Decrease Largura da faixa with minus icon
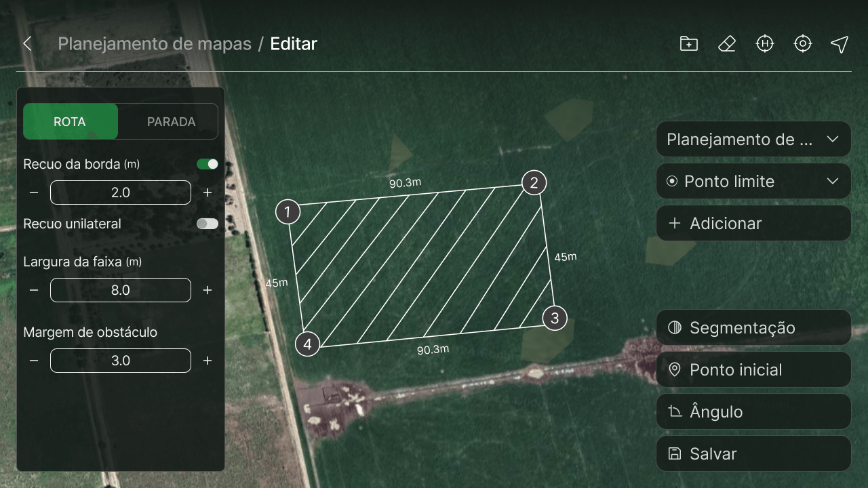Viewport: 868px width, 488px height. (34, 290)
